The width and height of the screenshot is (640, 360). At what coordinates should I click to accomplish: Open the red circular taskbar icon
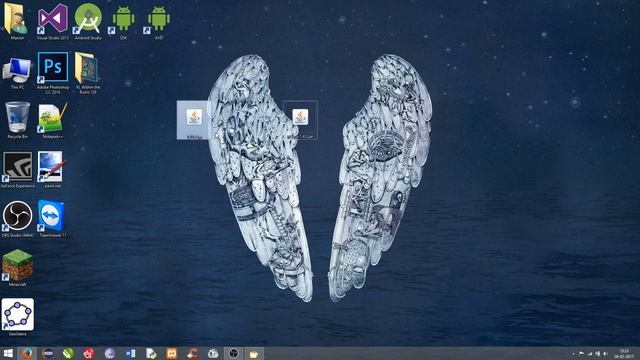pyautogui.click(x=89, y=353)
